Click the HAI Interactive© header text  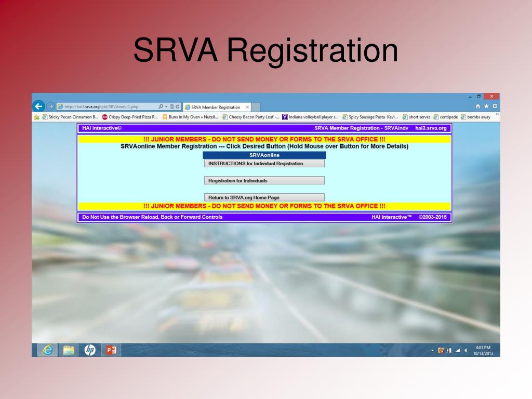point(102,128)
